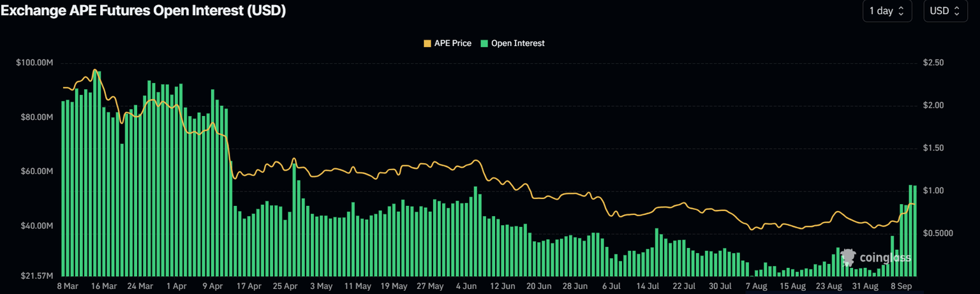Click the 14 Jul date label
980x294 pixels.
click(x=647, y=286)
